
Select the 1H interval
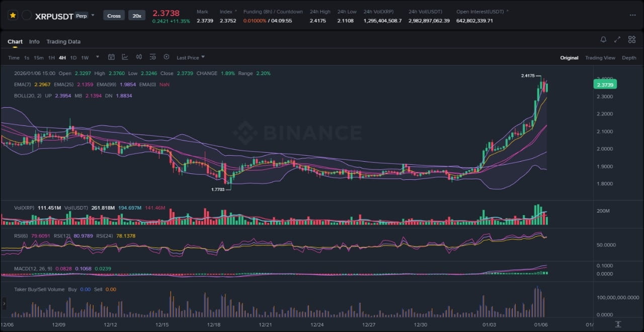coord(51,58)
